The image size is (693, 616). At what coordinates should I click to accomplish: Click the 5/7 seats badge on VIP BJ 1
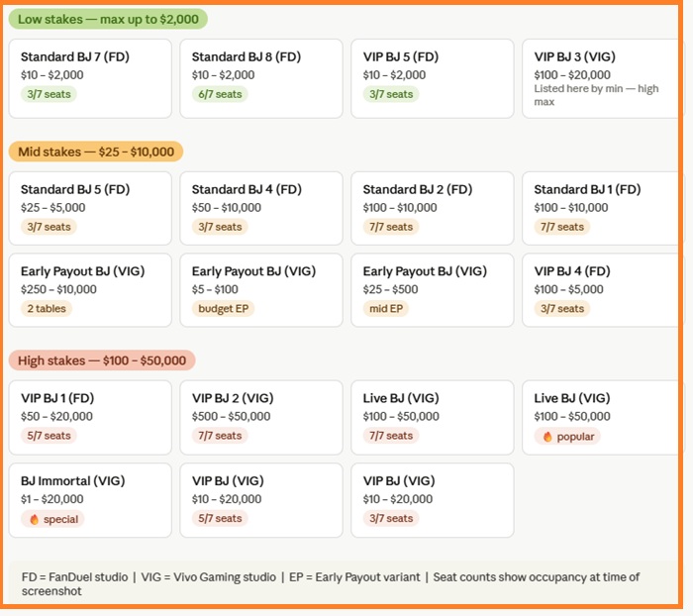pos(49,436)
